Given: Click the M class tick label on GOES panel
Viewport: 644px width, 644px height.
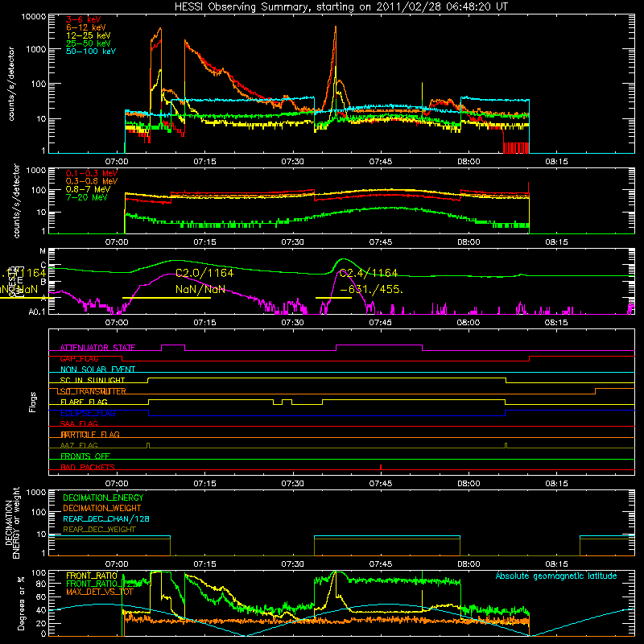Looking at the screenshot, I should tap(43, 250).
